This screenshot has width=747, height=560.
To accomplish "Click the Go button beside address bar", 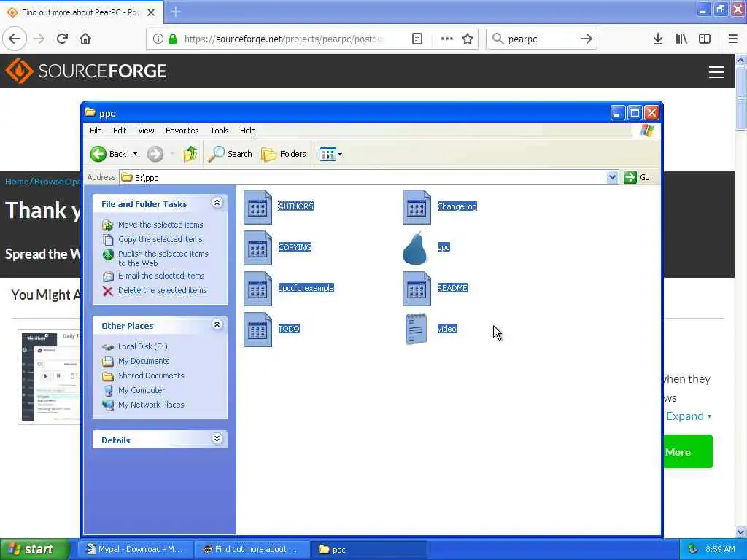I will [x=637, y=177].
